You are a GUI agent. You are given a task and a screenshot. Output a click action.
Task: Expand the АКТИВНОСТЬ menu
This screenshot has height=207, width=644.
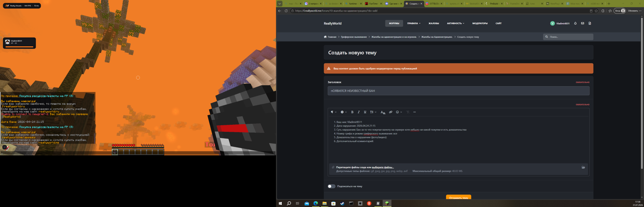[455, 23]
